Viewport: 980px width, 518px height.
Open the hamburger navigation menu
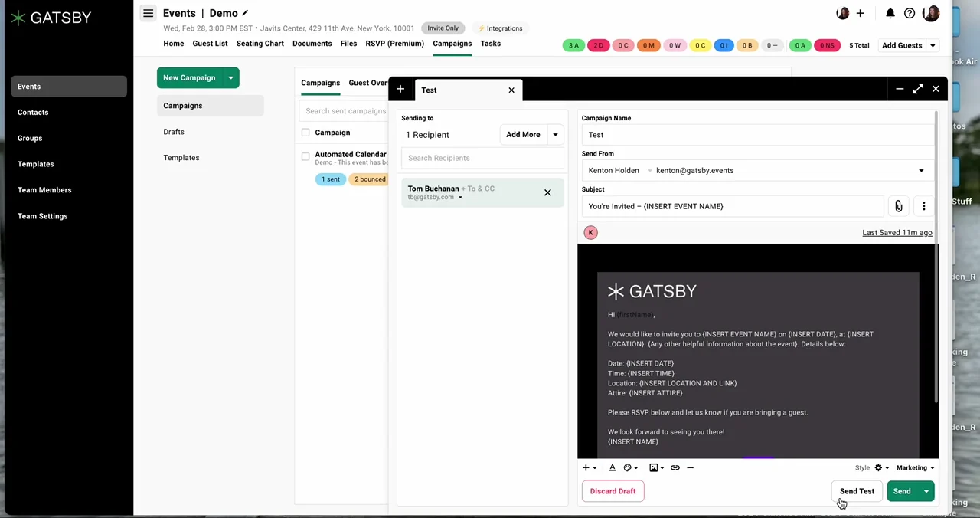click(148, 13)
